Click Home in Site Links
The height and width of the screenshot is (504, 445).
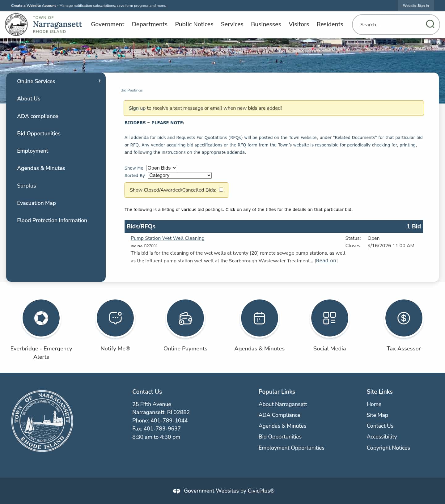point(374,404)
